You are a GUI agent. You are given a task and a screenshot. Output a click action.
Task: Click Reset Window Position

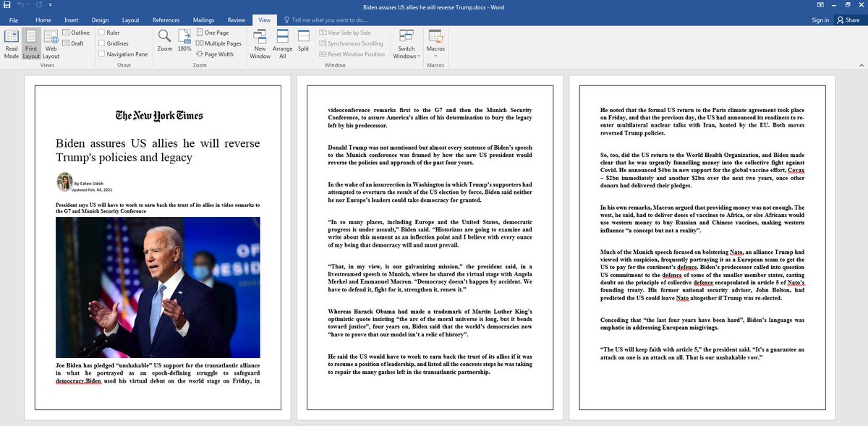(352, 54)
